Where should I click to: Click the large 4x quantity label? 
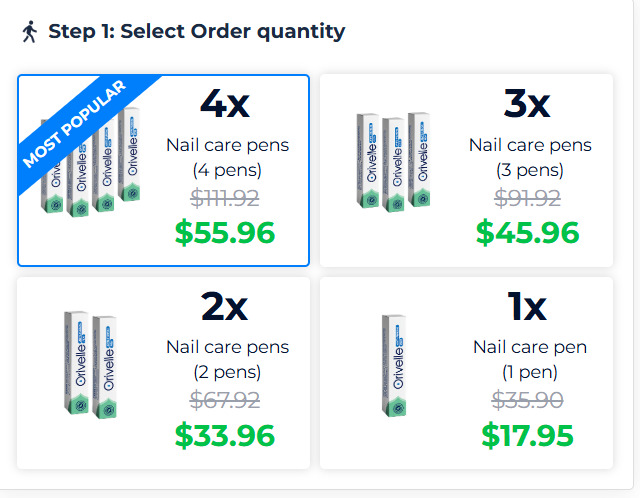(225, 104)
